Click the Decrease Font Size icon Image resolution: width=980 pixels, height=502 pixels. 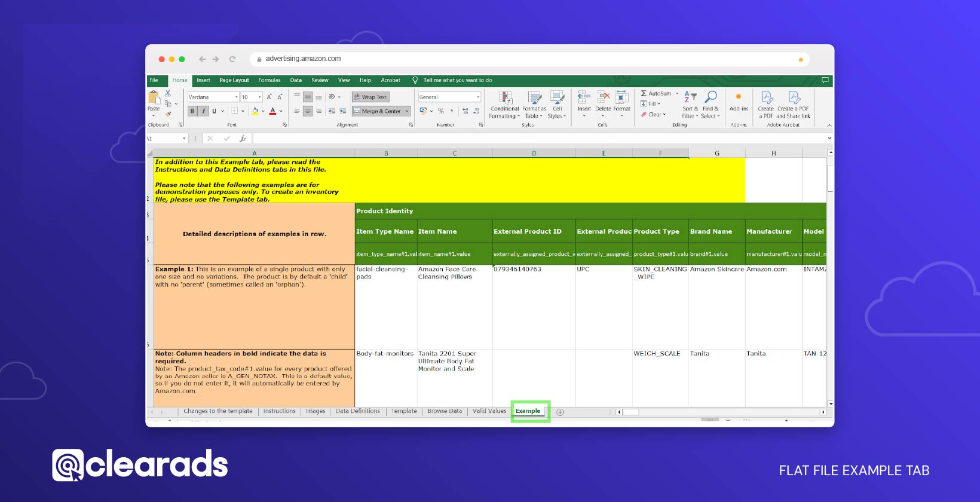click(279, 97)
